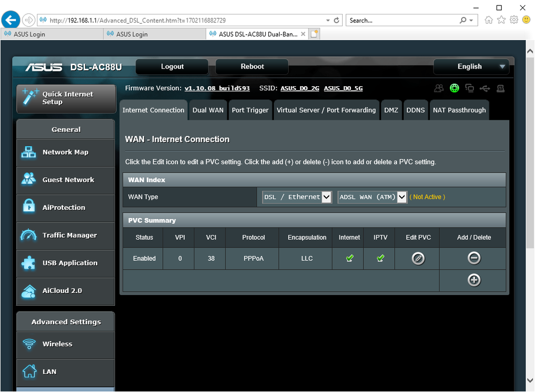The image size is (535, 392).
Task: Click the ASUS_D0_2G SSID link
Action: pyautogui.click(x=300, y=88)
